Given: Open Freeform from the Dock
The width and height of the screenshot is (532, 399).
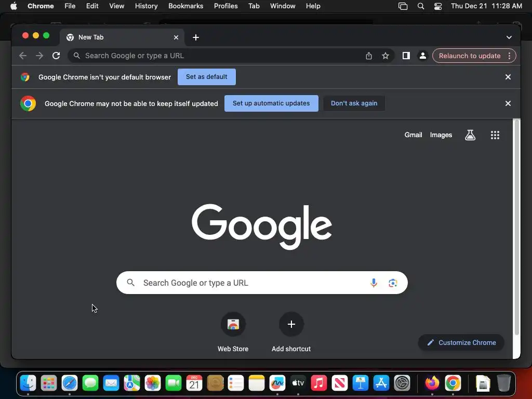Looking at the screenshot, I should pyautogui.click(x=277, y=383).
